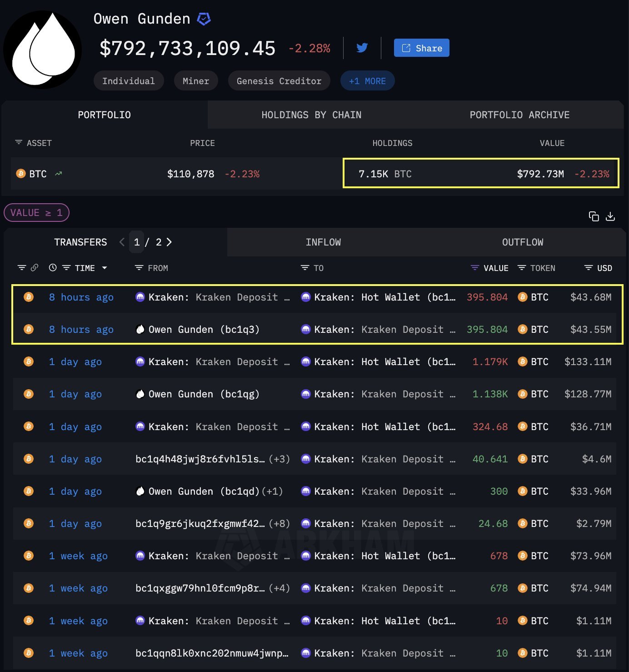Viewport: 629px width, 672px height.
Task: Toggle the VALUE ≥ 1 filter pill
Action: (36, 212)
